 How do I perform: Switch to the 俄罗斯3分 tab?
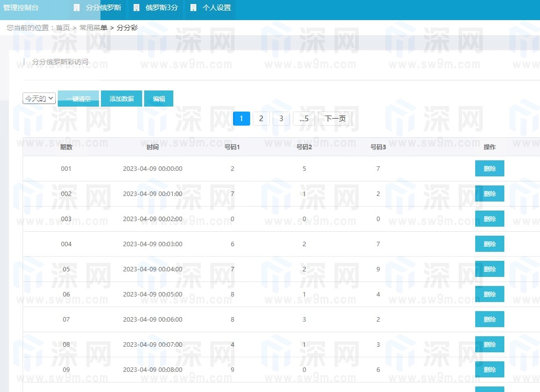162,8
